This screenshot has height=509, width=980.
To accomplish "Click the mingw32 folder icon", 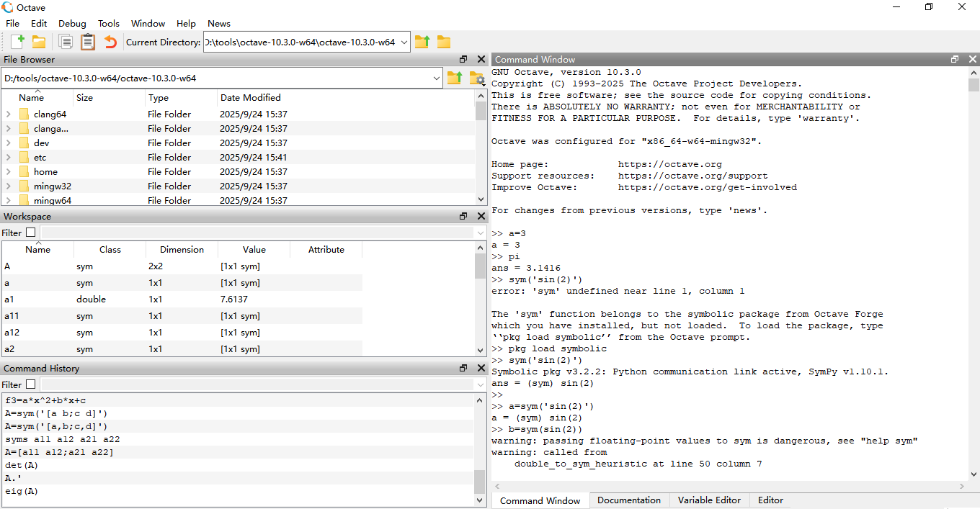I will (x=24, y=186).
